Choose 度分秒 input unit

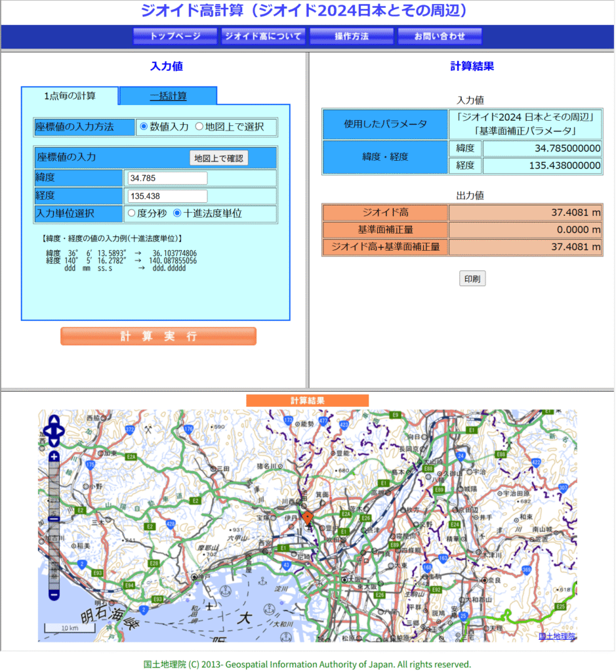pos(131,213)
